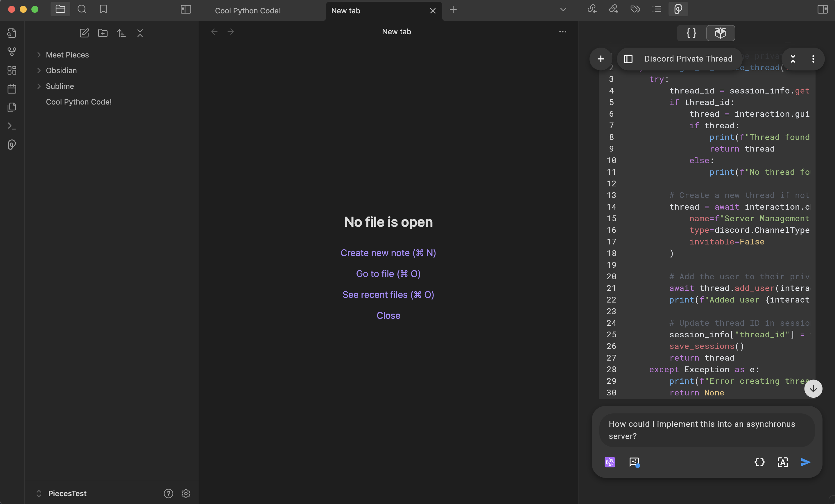Open the file explorer icon in the top bar
835x504 pixels.
click(x=60, y=9)
